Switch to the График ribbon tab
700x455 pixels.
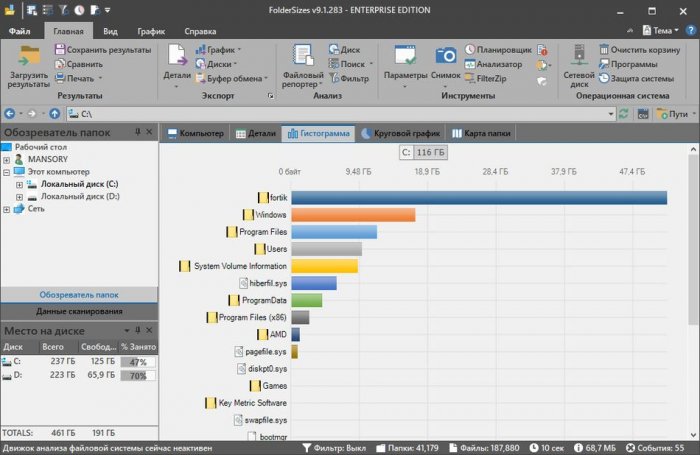click(x=151, y=31)
